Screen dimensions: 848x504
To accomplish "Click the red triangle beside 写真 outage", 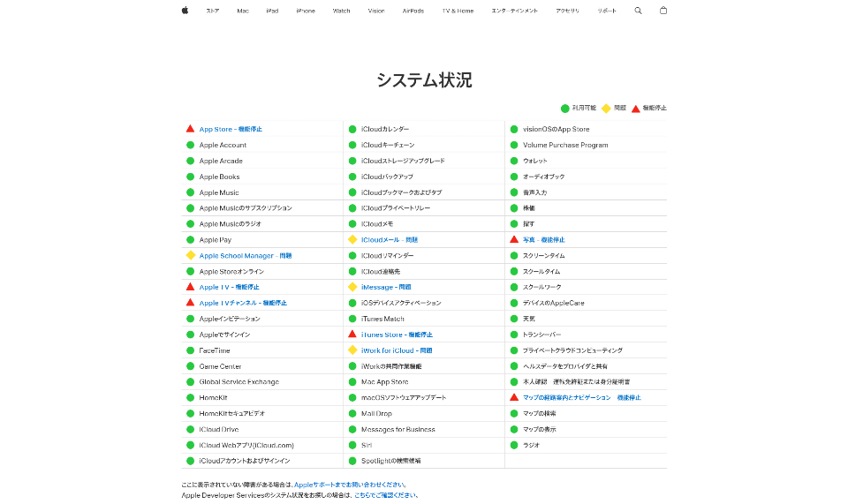I will tap(514, 239).
